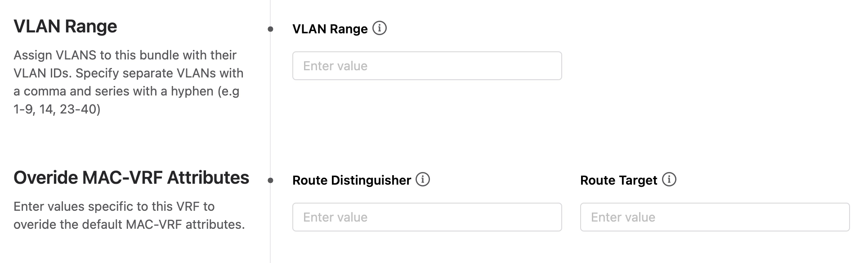Click the Route Target label text
The height and width of the screenshot is (263, 868).
tap(618, 180)
